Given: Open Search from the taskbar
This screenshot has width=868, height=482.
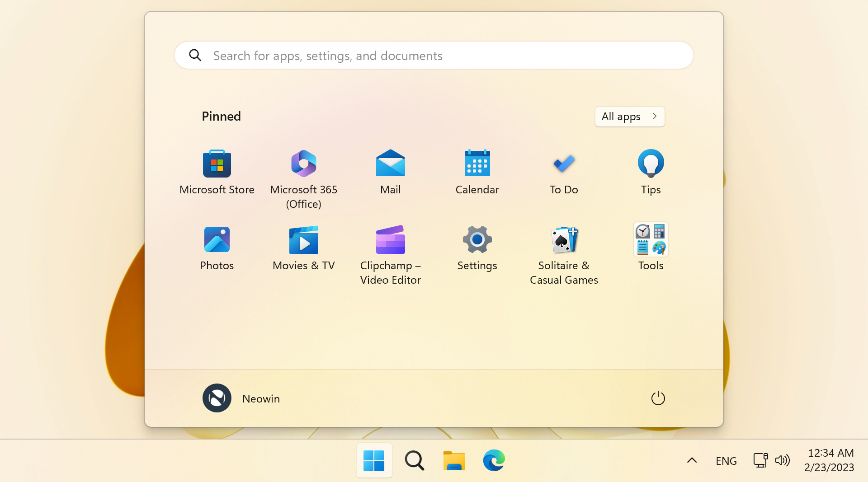Looking at the screenshot, I should (415, 461).
